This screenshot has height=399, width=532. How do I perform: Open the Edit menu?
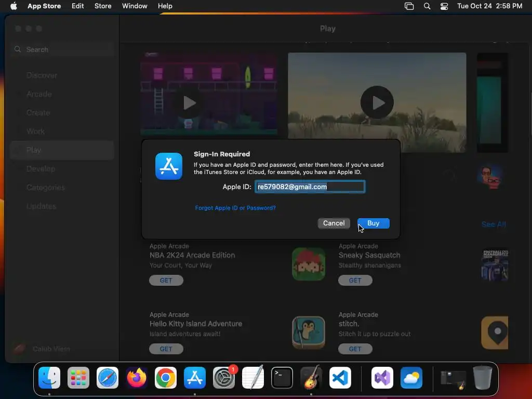(x=78, y=6)
